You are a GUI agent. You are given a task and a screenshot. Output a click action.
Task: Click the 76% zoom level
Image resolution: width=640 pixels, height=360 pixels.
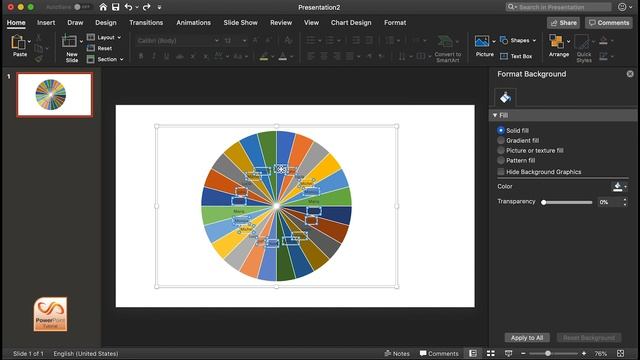coord(600,353)
